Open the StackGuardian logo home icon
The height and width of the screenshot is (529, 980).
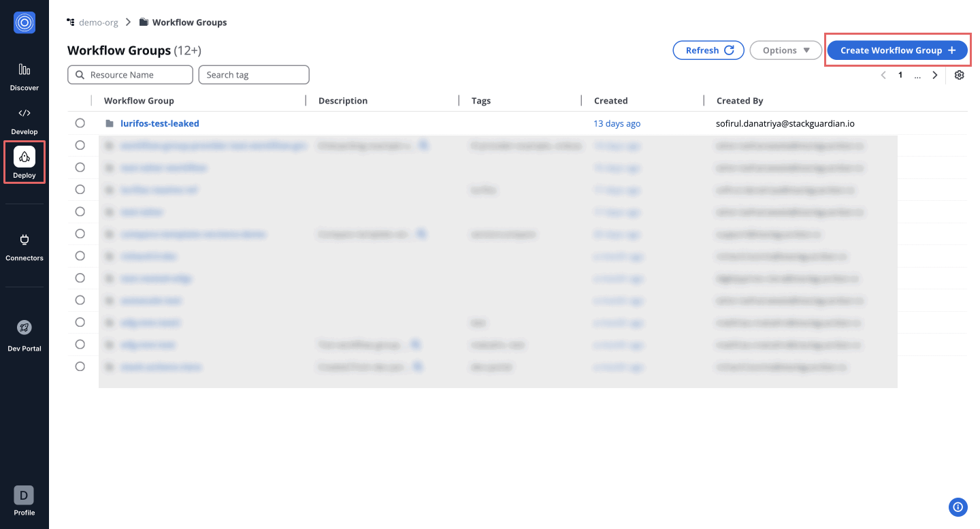(24, 23)
